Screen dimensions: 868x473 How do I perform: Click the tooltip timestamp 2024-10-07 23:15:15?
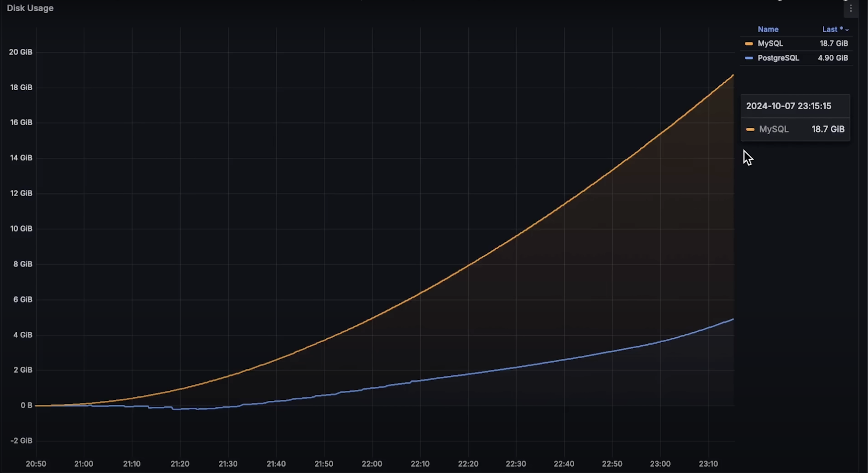(x=789, y=106)
